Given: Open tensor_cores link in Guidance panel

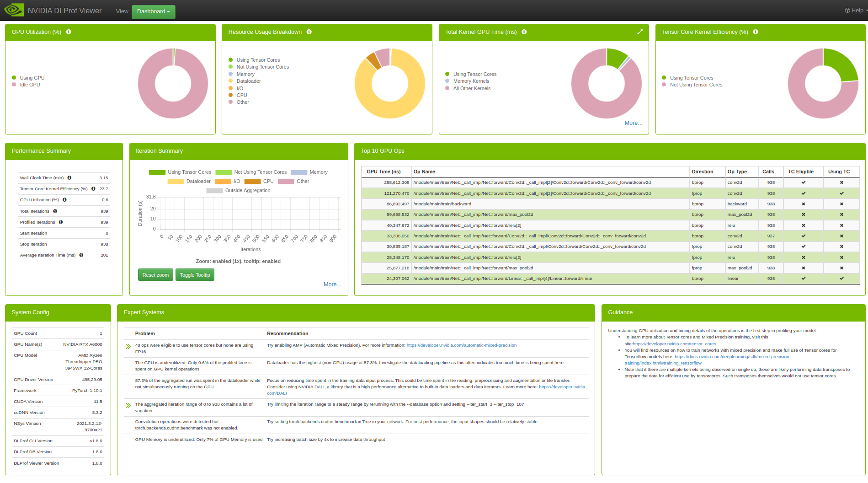Looking at the screenshot, I should tap(674, 344).
